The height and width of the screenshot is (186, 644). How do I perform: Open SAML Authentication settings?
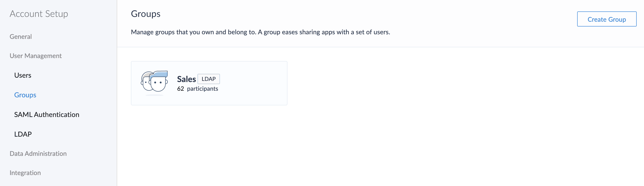coord(46,115)
